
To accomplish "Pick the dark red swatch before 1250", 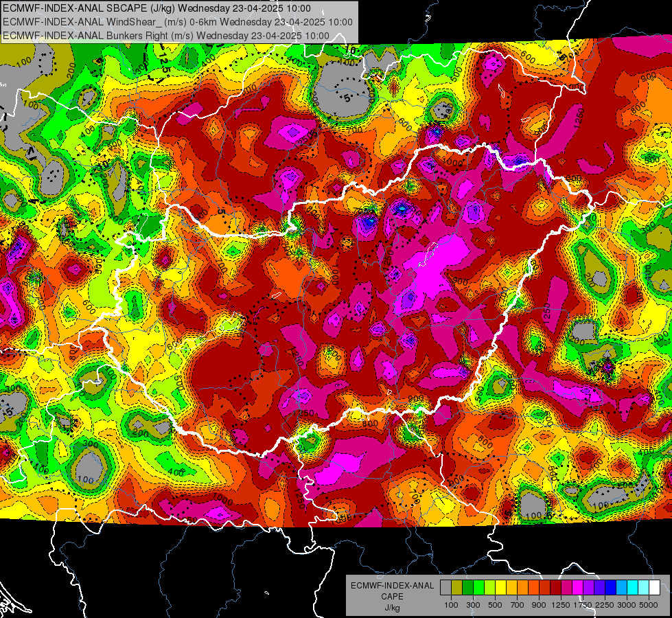I will (x=556, y=587).
